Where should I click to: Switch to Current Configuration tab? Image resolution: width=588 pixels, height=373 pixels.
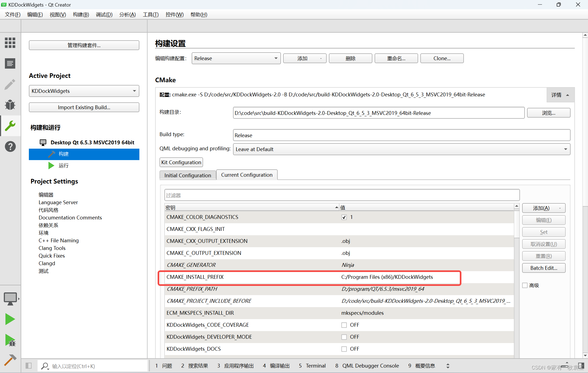click(x=247, y=175)
